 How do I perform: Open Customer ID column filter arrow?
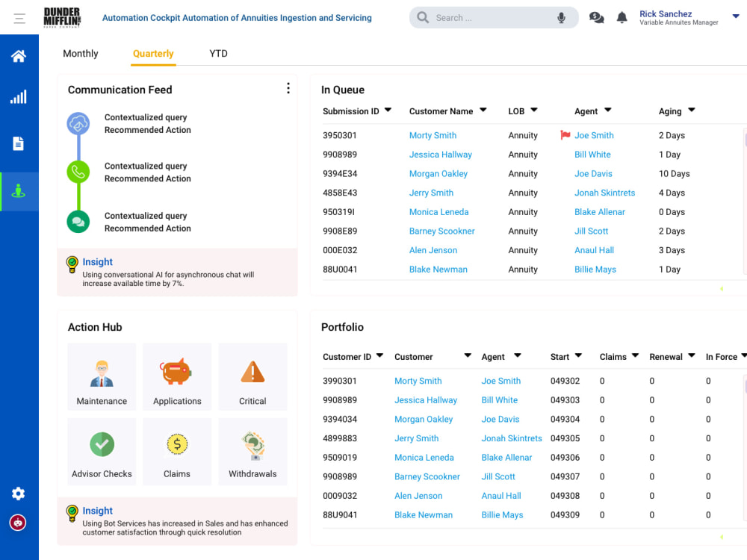[x=379, y=355]
